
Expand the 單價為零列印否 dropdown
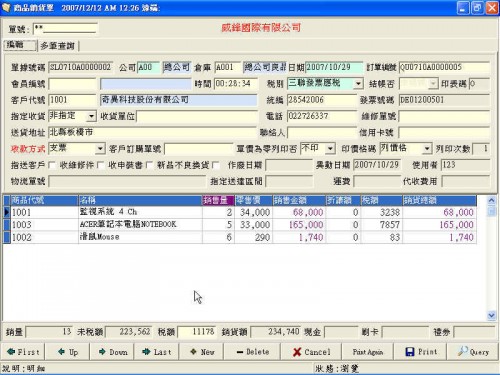pos(330,149)
